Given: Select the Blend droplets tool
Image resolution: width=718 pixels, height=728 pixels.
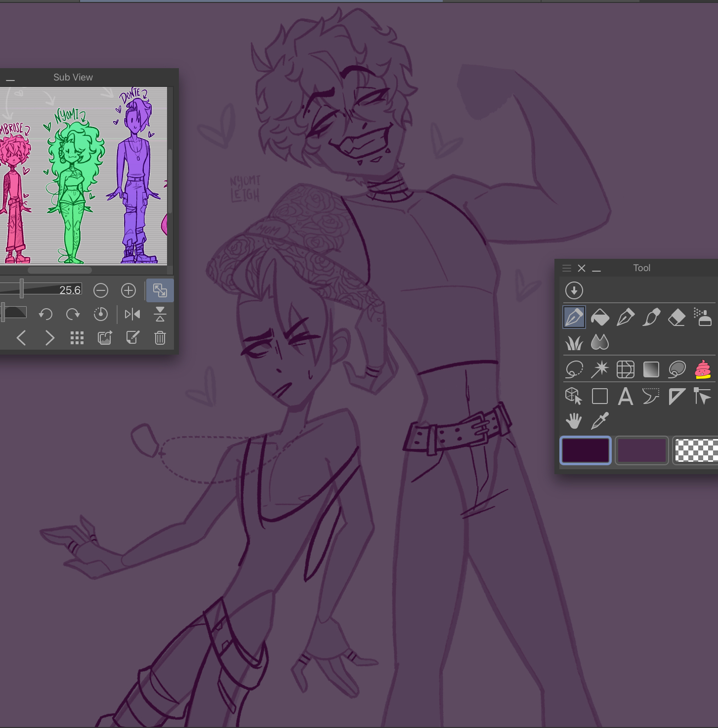Looking at the screenshot, I should coord(600,342).
